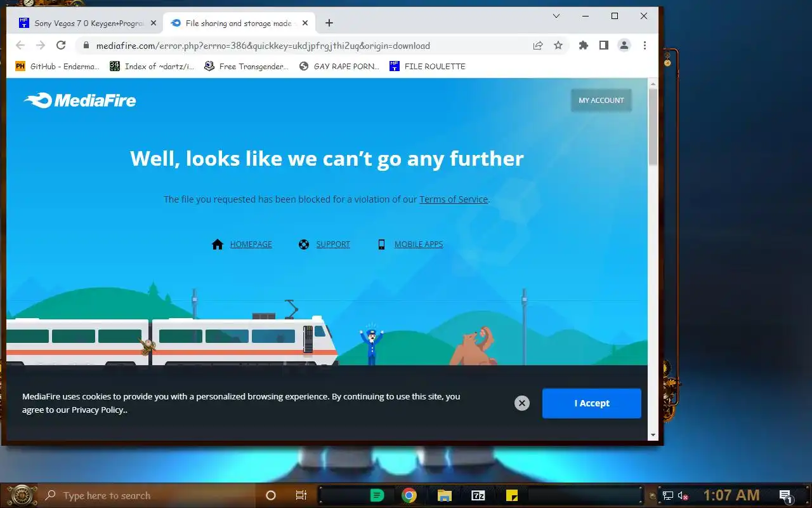This screenshot has width=812, height=508.
Task: Share this page using the share icon
Action: point(538,45)
